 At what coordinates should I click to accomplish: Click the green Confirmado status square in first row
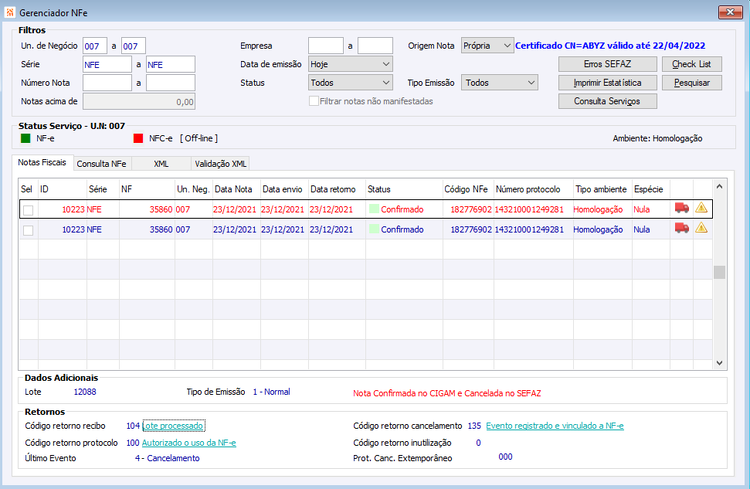[x=374, y=209]
